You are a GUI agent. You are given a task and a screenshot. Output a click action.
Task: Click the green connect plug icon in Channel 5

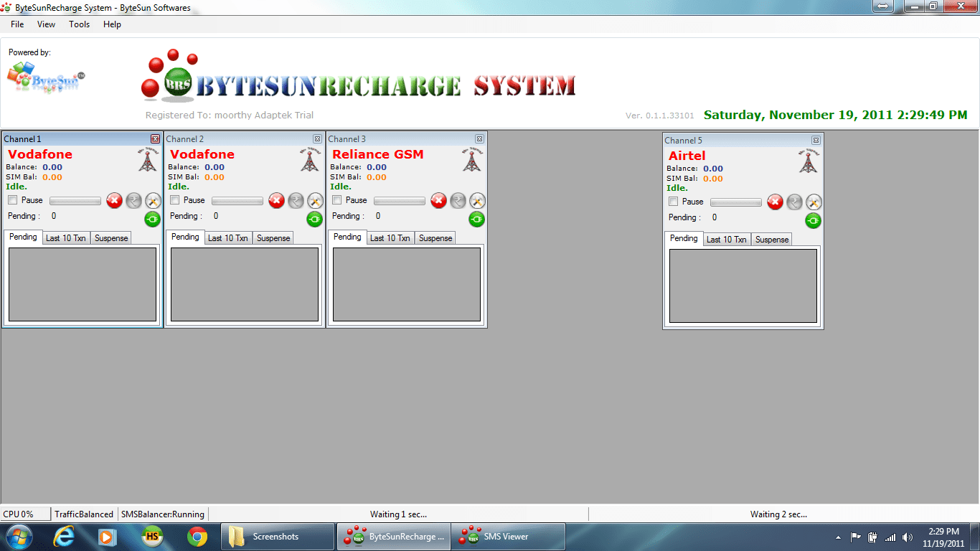(x=814, y=220)
